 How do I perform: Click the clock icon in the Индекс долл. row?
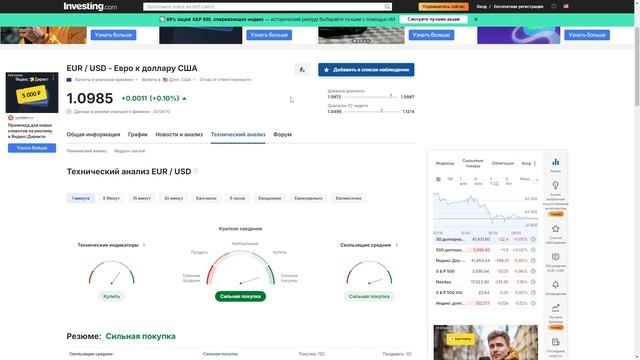point(533,303)
